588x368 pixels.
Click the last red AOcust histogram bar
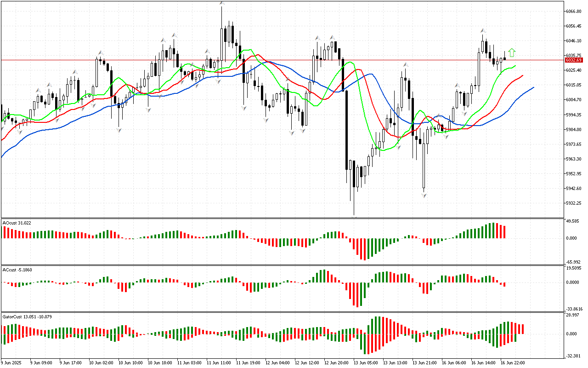click(x=503, y=232)
